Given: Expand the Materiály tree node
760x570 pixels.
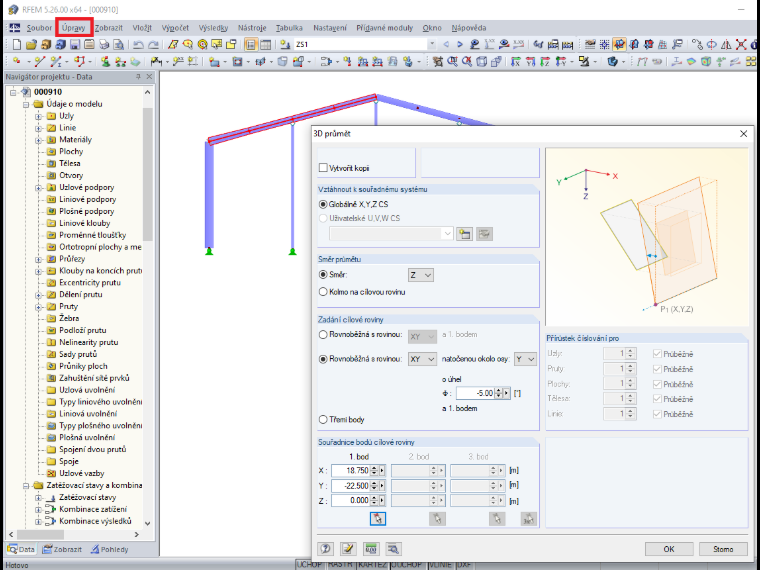Looking at the screenshot, I should (x=38, y=140).
